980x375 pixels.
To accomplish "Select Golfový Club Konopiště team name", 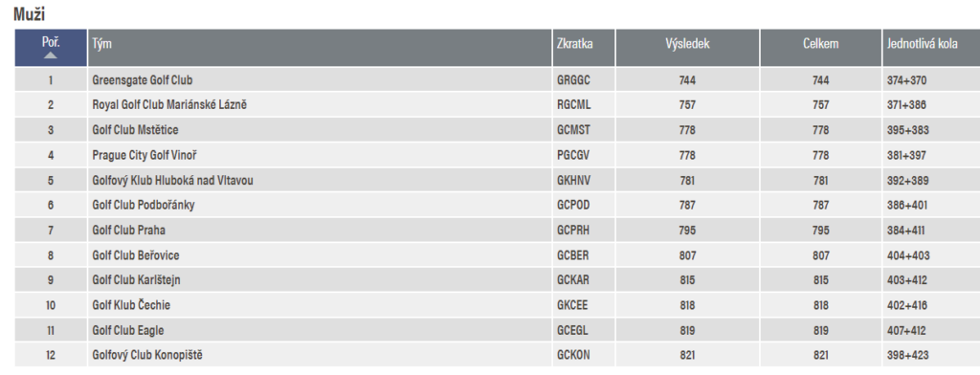I will pos(147,355).
